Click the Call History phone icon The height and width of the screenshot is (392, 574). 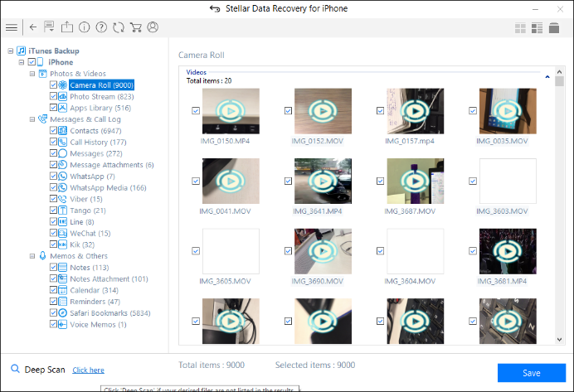pyautogui.click(x=62, y=142)
